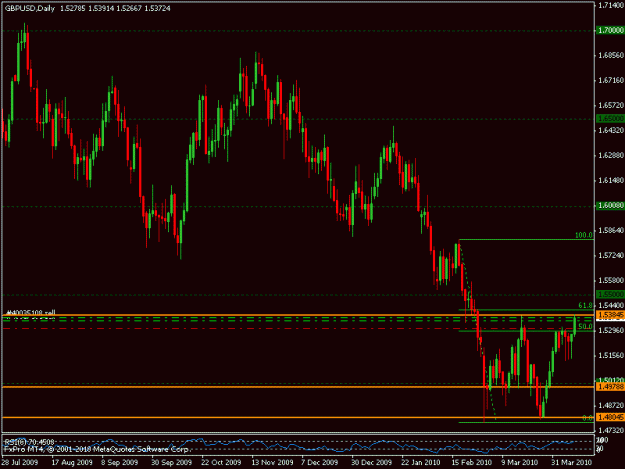This screenshot has height=469, width=625.
Task: Click the RSI(8) indicator value label
Action: [x=29, y=442]
